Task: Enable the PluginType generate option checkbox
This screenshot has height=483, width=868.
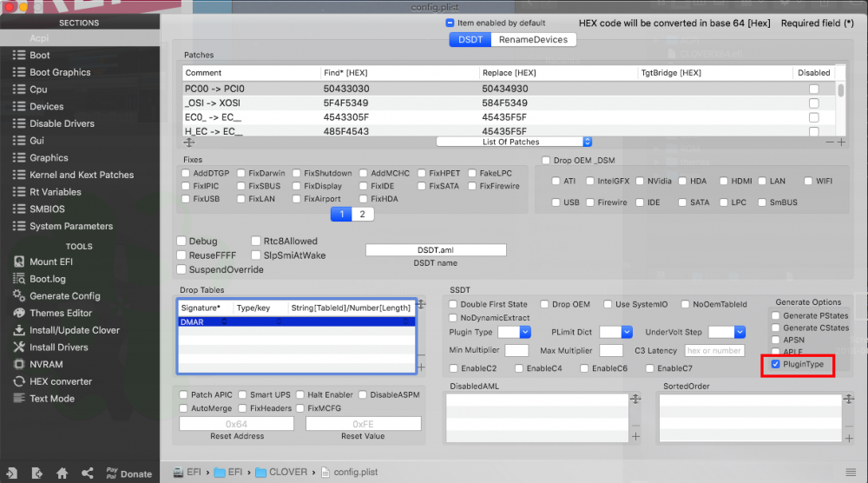Action: (775, 364)
